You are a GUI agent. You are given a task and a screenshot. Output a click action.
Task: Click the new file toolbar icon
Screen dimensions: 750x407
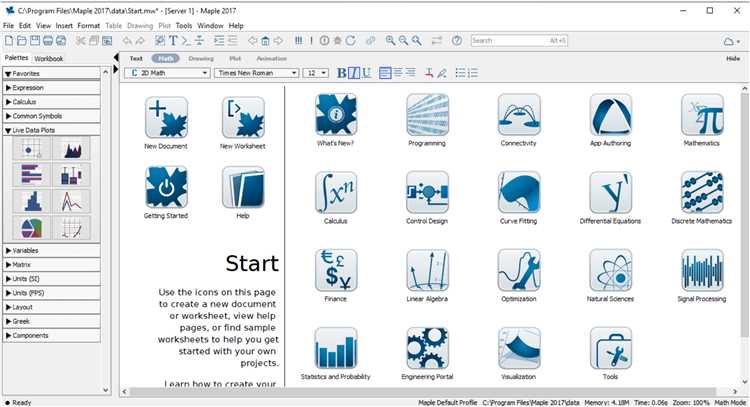[x=9, y=41]
